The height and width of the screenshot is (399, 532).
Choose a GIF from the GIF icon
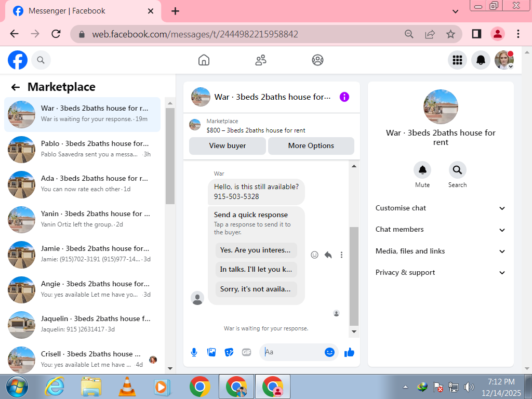click(247, 352)
